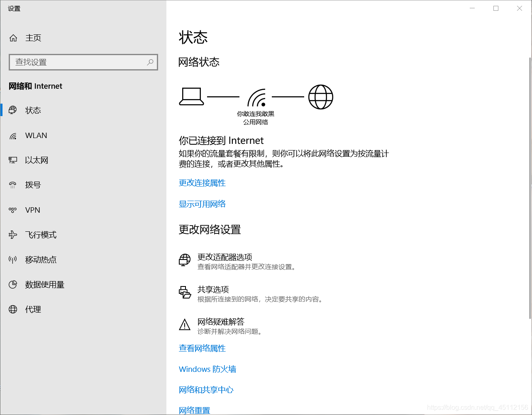Minimize the 设置 window
Viewport: 532px width, 415px height.
point(472,8)
